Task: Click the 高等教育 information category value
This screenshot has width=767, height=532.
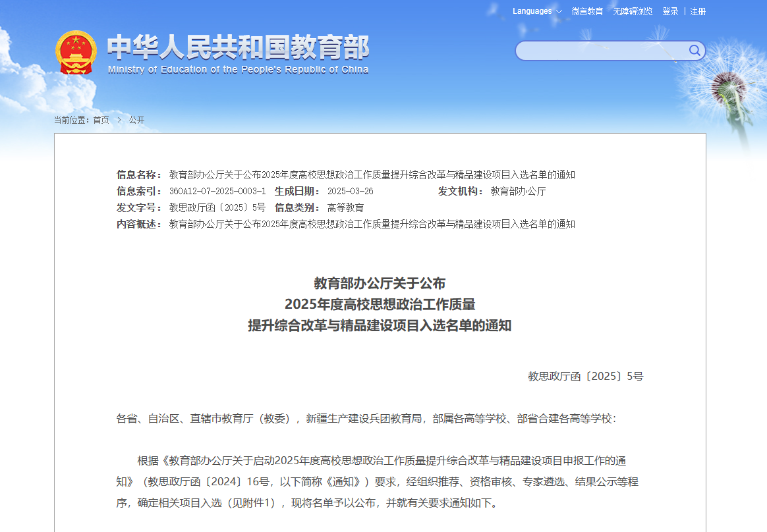Action: pos(345,207)
